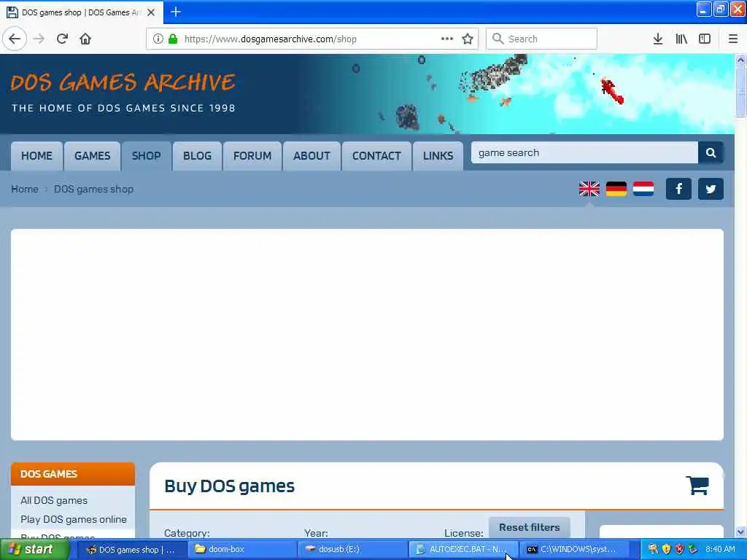747x560 pixels.
Task: Show site information via the info icon
Action: (x=158, y=39)
